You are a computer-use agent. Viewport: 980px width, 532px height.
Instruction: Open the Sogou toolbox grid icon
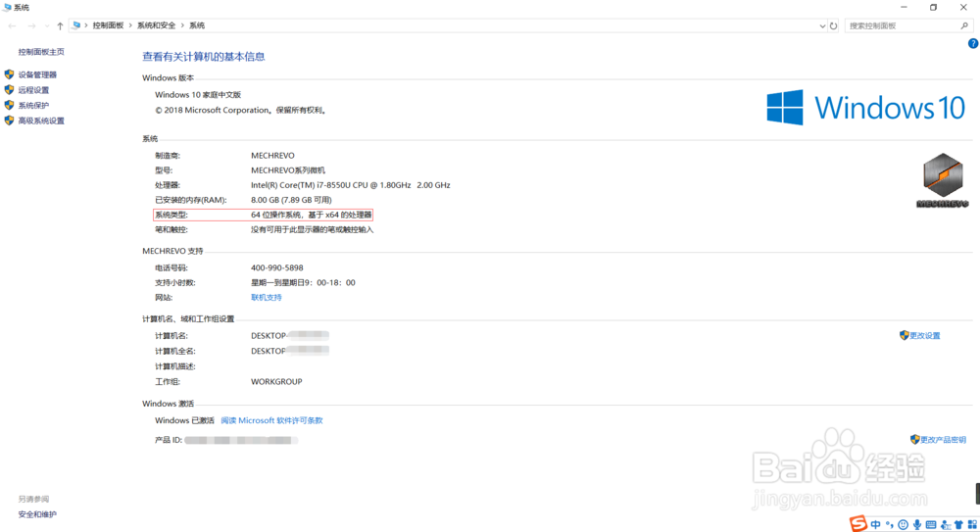pyautogui.click(x=972, y=524)
